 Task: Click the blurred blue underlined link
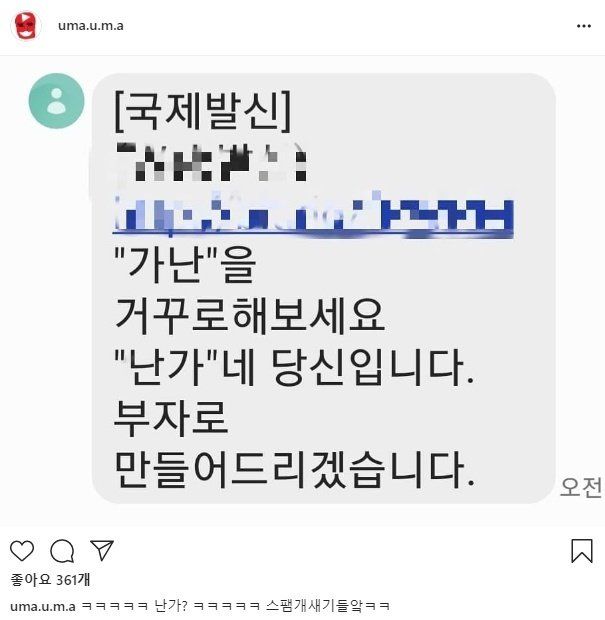[313, 215]
